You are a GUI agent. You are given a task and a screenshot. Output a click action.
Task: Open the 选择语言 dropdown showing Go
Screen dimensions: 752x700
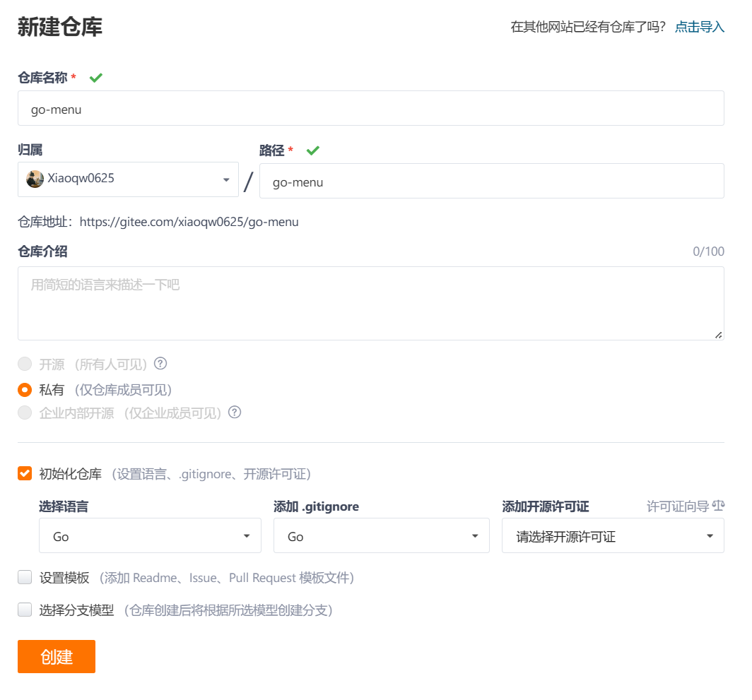[150, 535]
